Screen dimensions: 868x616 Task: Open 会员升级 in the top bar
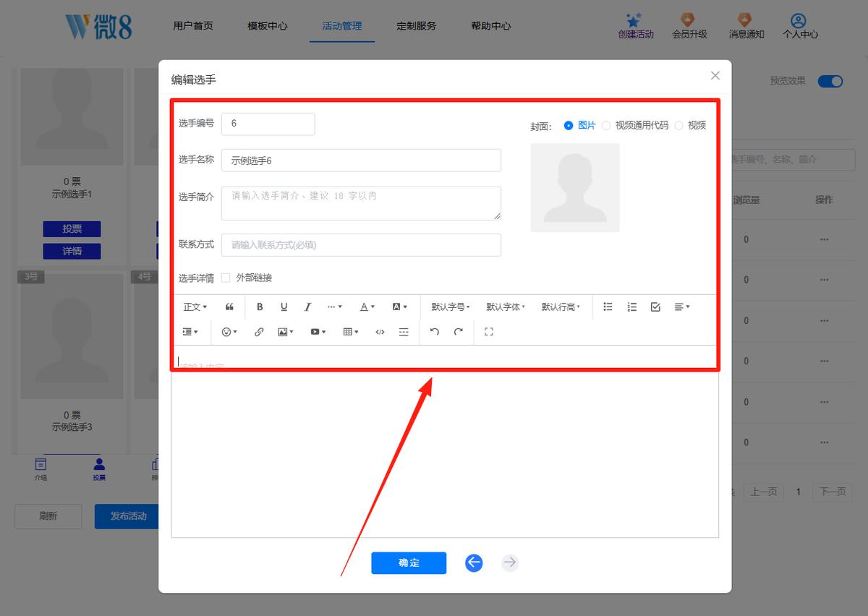click(689, 26)
